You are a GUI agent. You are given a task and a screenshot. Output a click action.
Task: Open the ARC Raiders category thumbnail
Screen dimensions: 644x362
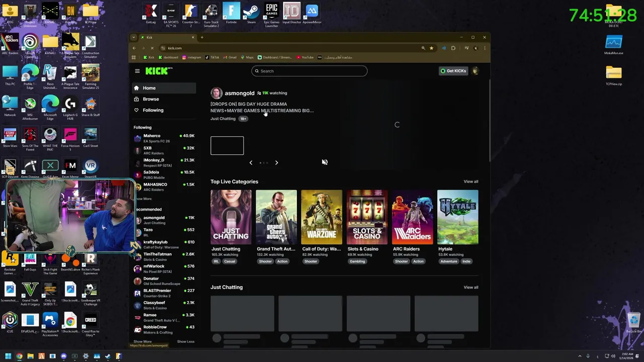tap(413, 217)
